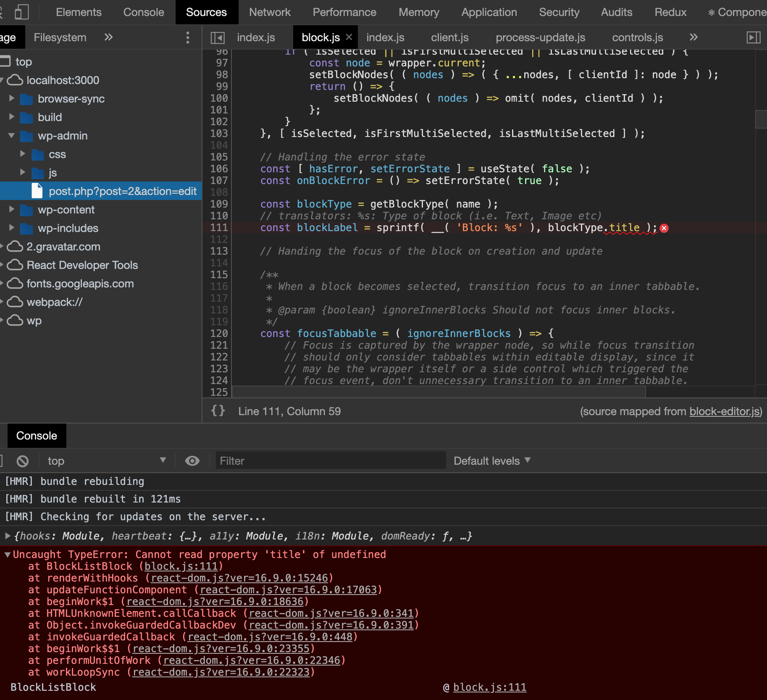Screen dimensions: 767x700
Task: Open the block-editor.js source map link
Action: (x=725, y=411)
